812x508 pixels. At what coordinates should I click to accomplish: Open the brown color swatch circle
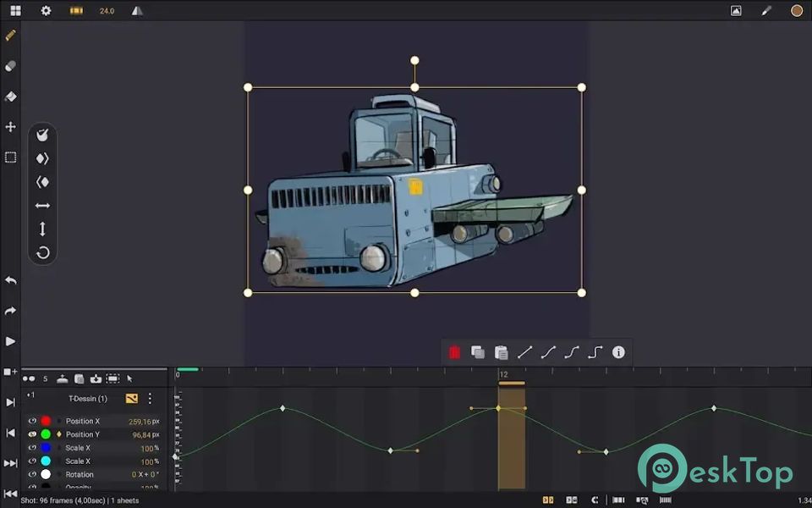tap(797, 10)
